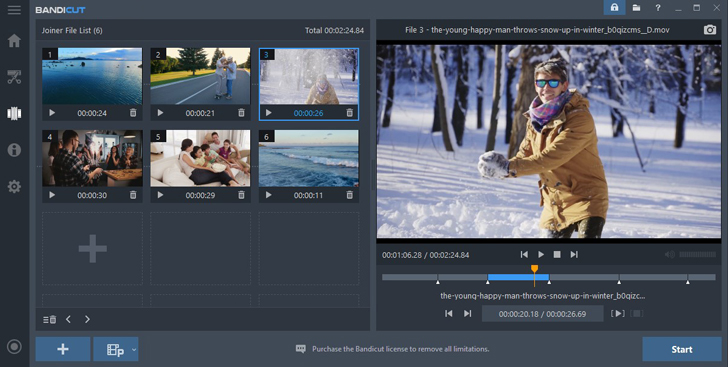Move selected clip right with arrow
Image resolution: width=728 pixels, height=367 pixels.
(87, 320)
